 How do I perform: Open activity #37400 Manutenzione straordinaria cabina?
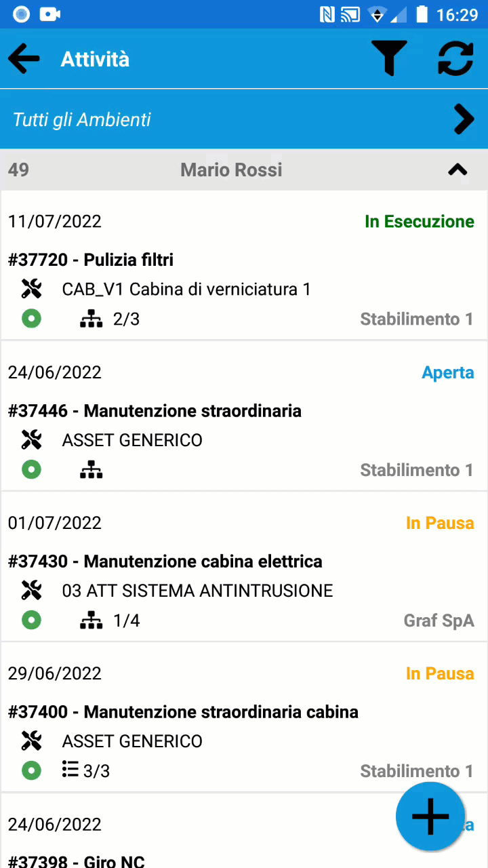point(244,717)
